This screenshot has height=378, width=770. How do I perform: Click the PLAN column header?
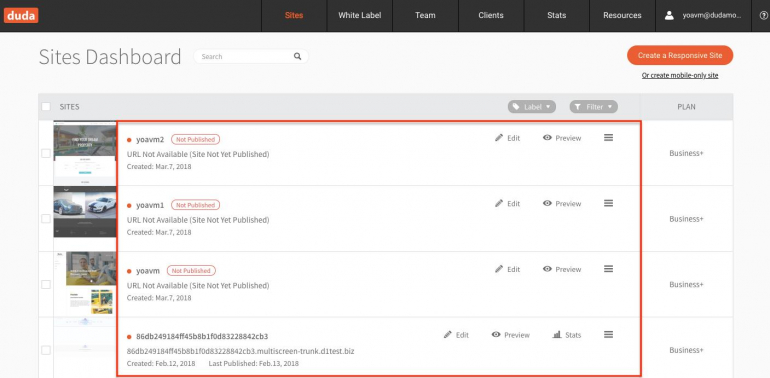click(687, 107)
